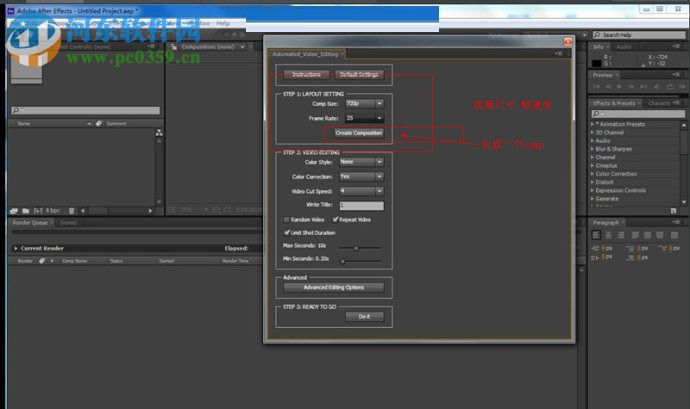
Task: Expand Expression Controls effects category
Action: click(592, 191)
